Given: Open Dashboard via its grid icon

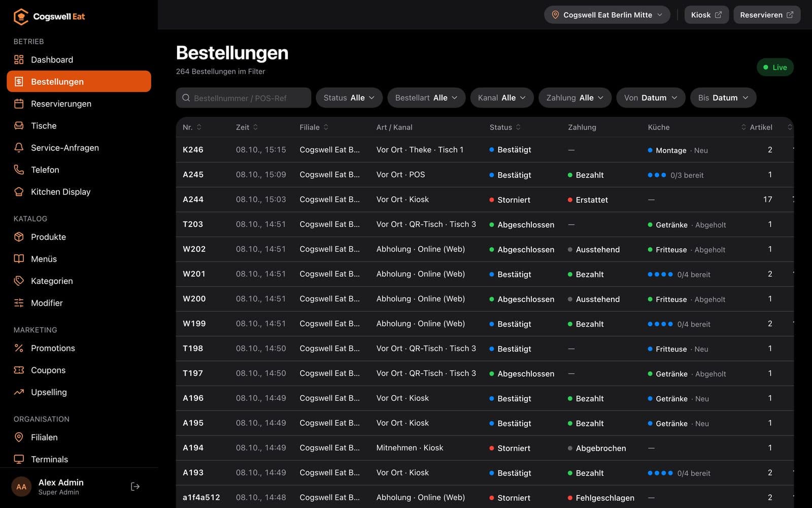Looking at the screenshot, I should (x=19, y=59).
